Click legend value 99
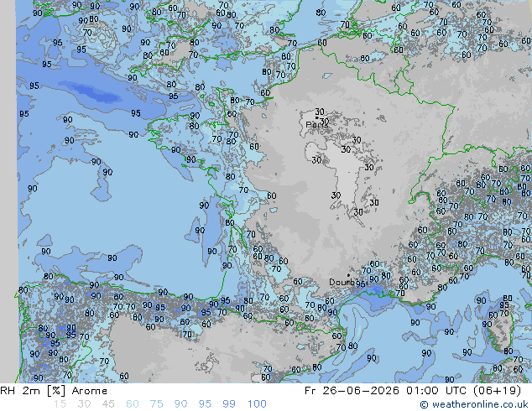Screen dimensions: 532x411 pyautogui.click(x=229, y=404)
